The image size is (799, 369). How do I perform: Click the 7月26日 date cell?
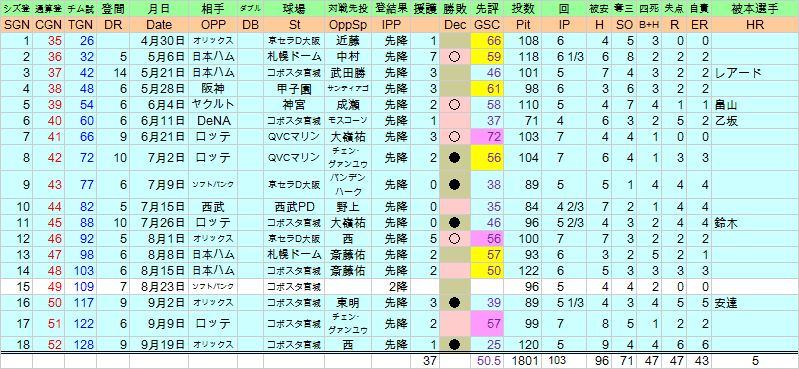[x=159, y=223]
